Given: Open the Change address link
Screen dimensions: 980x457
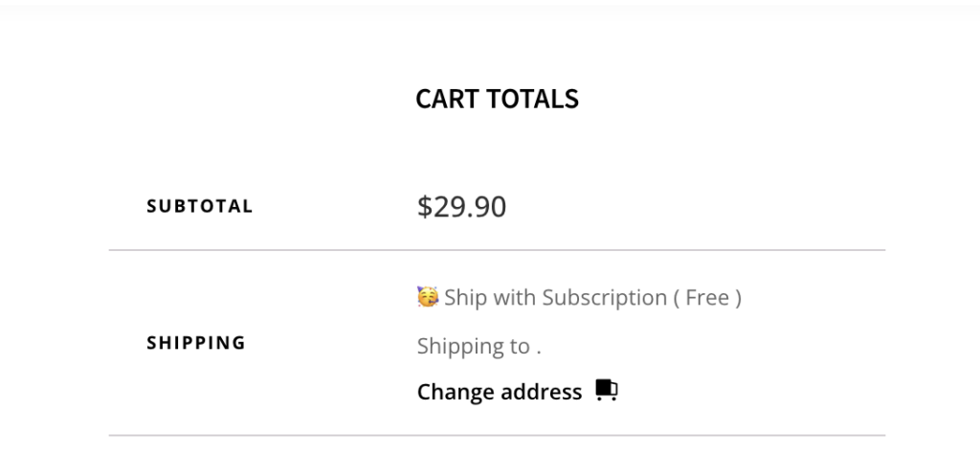Looking at the screenshot, I should click(500, 392).
